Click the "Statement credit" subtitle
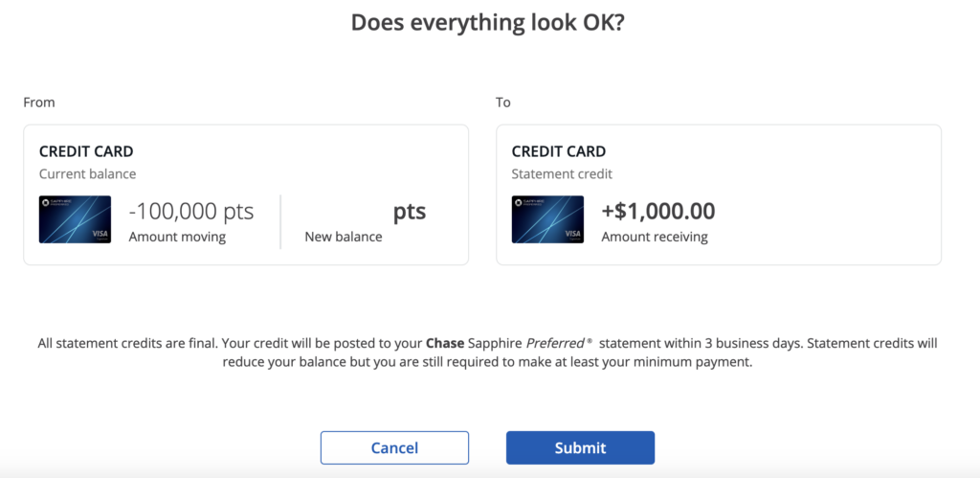 point(562,174)
